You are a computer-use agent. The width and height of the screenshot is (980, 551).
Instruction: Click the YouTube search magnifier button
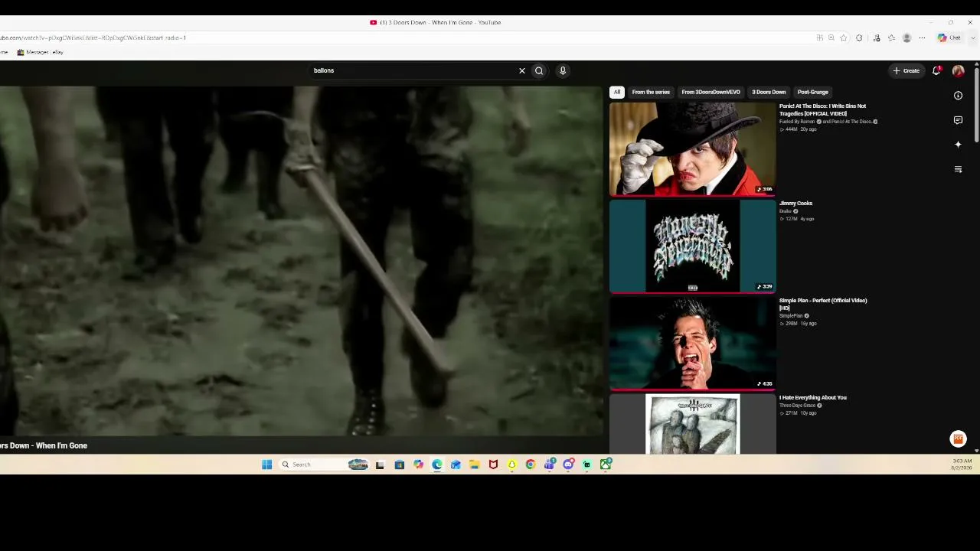point(539,70)
